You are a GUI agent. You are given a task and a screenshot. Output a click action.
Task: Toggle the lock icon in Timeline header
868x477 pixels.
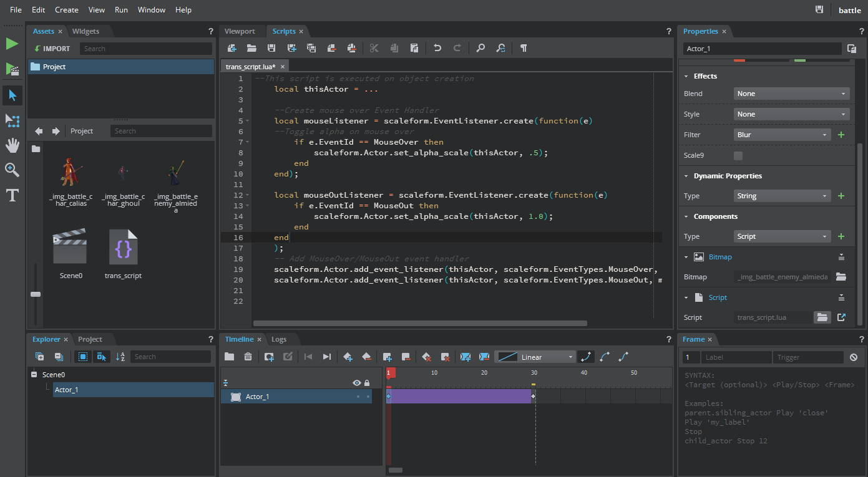tap(367, 383)
